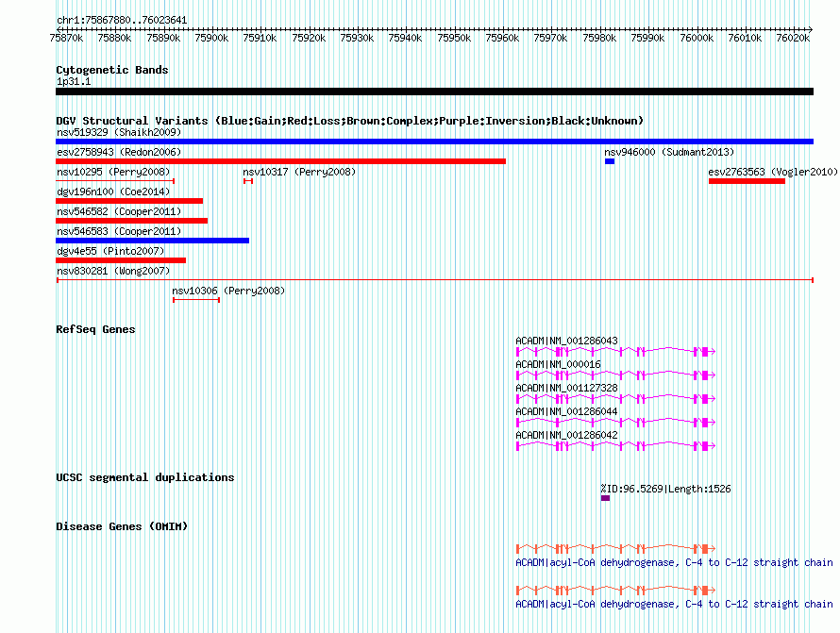The width and height of the screenshot is (840, 633).
Task: Click the esv2758943 (Redon2006) red loss bar
Action: (280, 161)
